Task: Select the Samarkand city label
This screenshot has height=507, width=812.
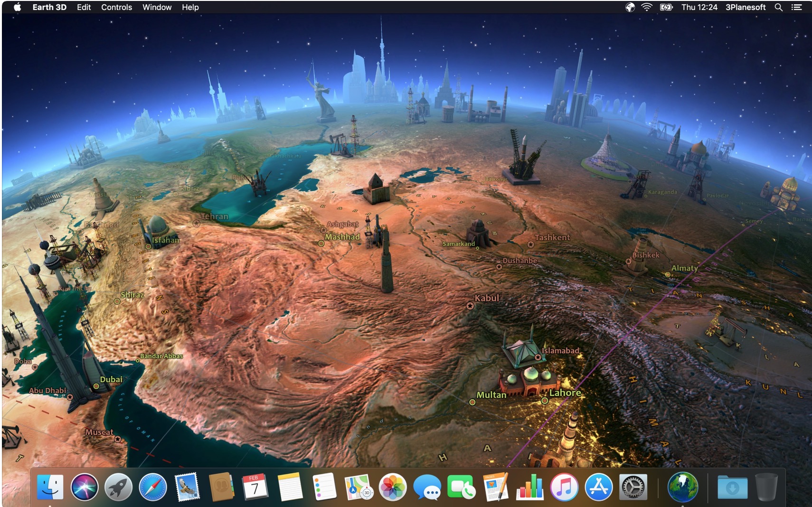Action: [x=459, y=244]
